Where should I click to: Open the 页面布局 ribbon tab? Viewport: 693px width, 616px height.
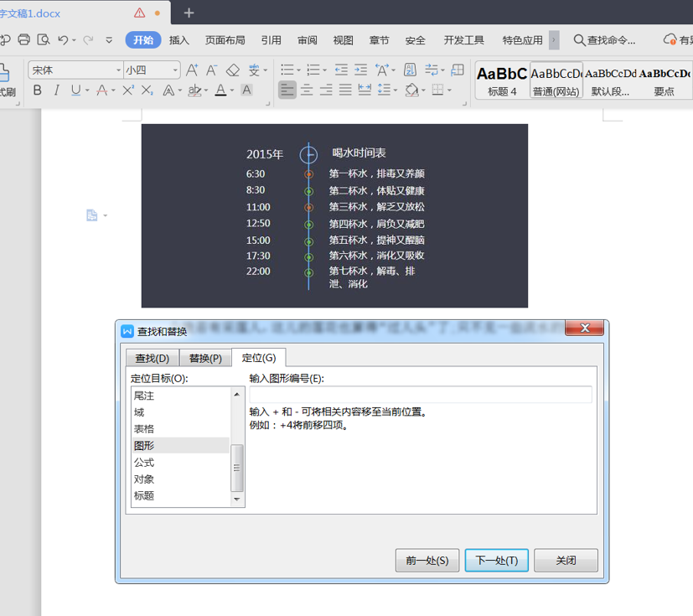pyautogui.click(x=225, y=40)
